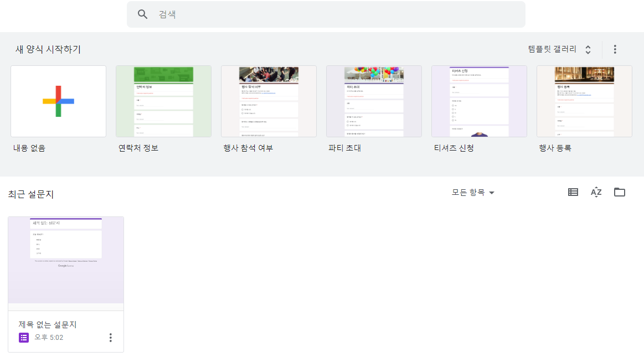Open the 행사 참석 여부 template
This screenshot has width=644, height=362.
pos(269,101)
